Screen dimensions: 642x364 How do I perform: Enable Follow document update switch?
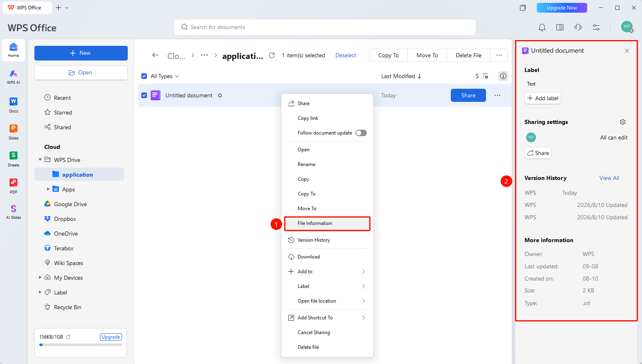pyautogui.click(x=361, y=133)
